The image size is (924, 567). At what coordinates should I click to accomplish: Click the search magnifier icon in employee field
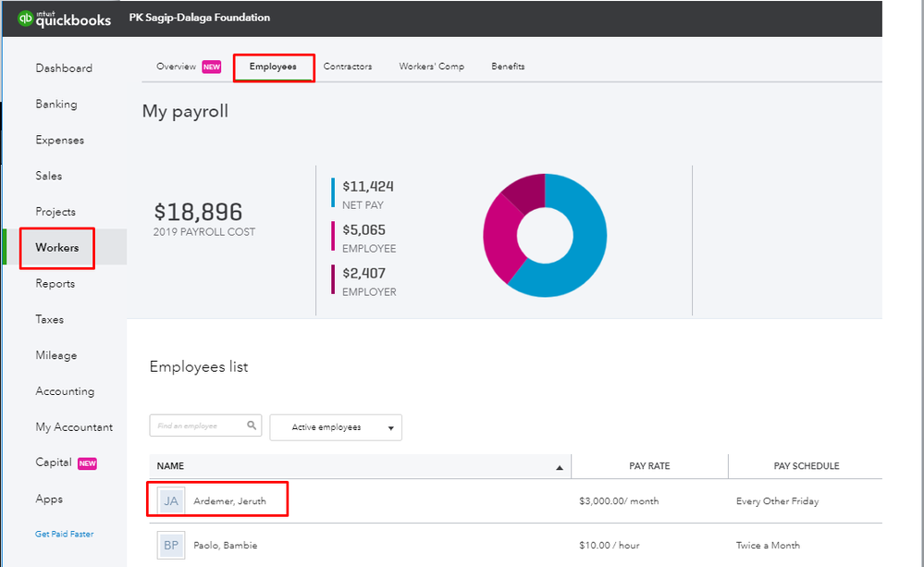pyautogui.click(x=252, y=425)
